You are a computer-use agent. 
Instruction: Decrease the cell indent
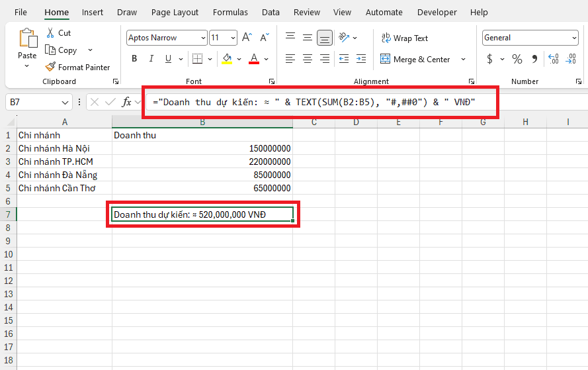coord(344,59)
